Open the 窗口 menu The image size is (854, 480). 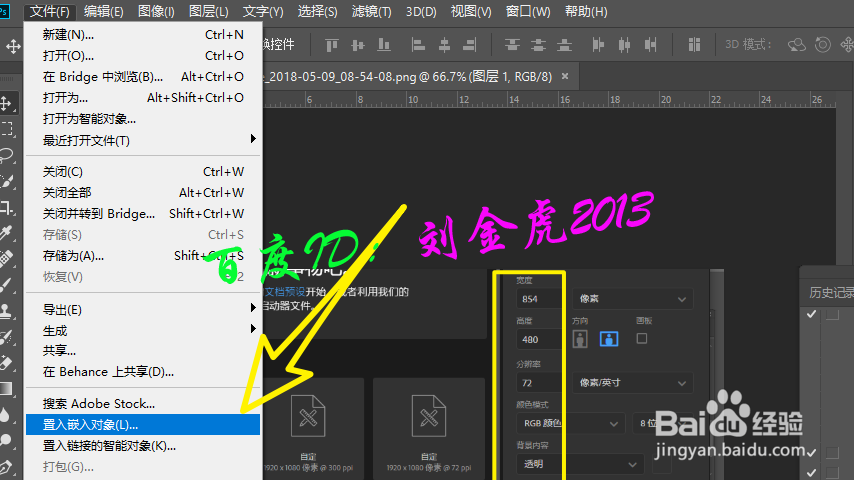[x=528, y=11]
